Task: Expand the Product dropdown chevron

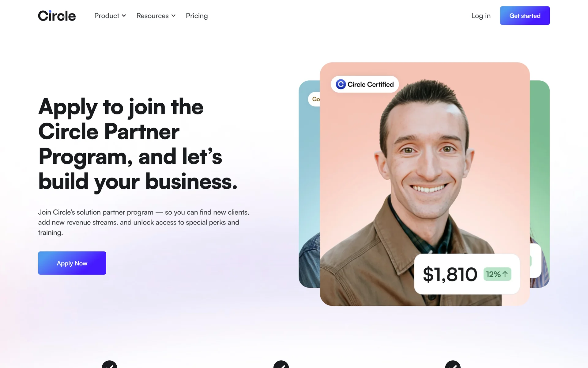Action: [x=124, y=16]
